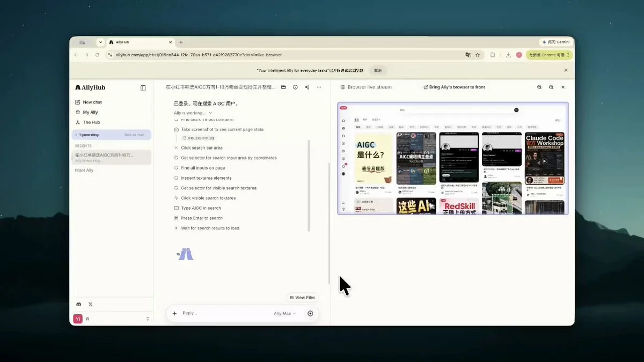644x362 pixels.
Task: Expand the Yi account switcher
Action: [x=148, y=319]
